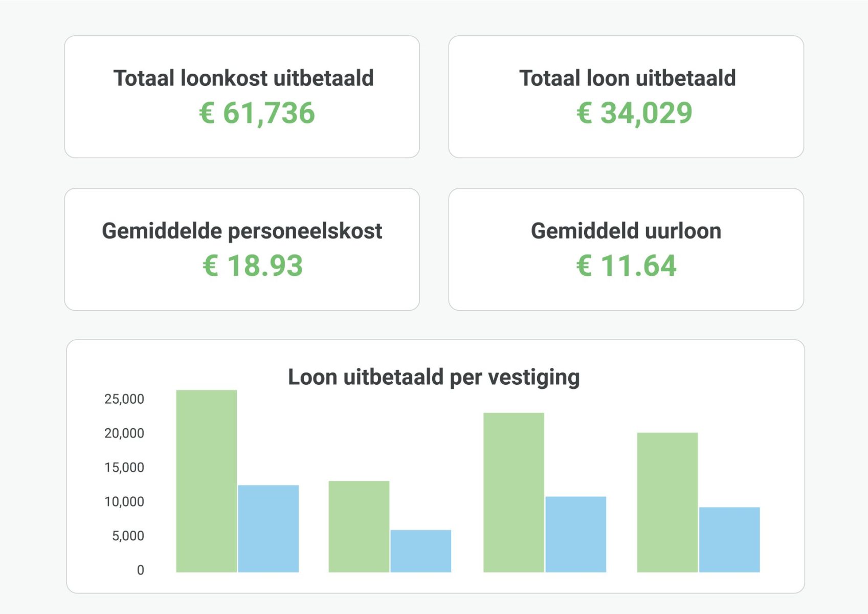Open the "Totaal loon uitbetaald" card heading

pyautogui.click(x=627, y=78)
